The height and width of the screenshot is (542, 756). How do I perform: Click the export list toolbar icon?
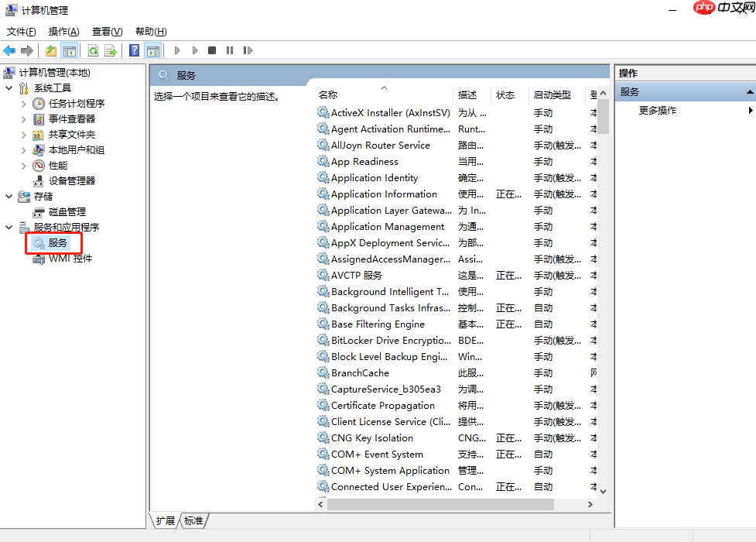coord(111,50)
